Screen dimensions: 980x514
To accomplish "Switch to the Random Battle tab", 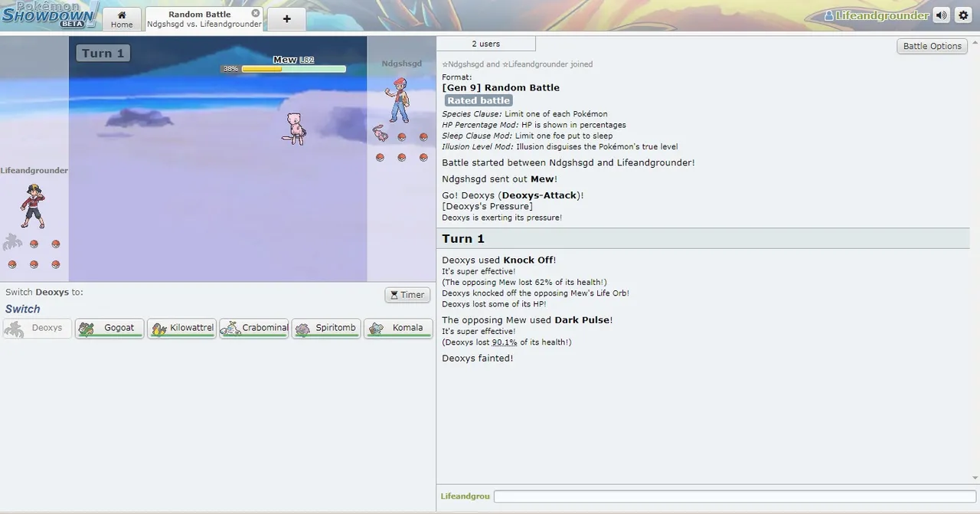I will [204, 19].
